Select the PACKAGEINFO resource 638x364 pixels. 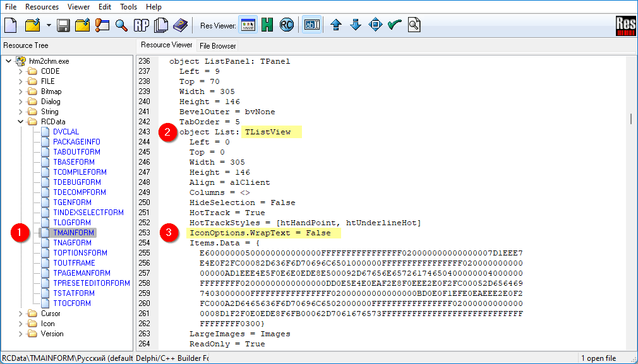(76, 142)
